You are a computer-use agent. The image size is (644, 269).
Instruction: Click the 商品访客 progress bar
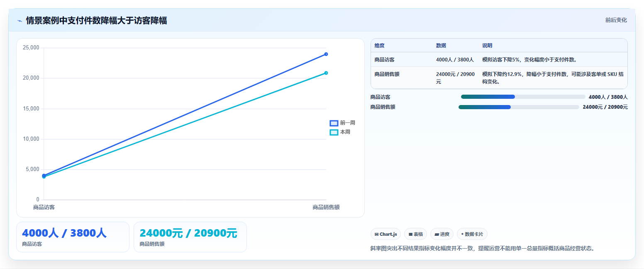pos(523,97)
